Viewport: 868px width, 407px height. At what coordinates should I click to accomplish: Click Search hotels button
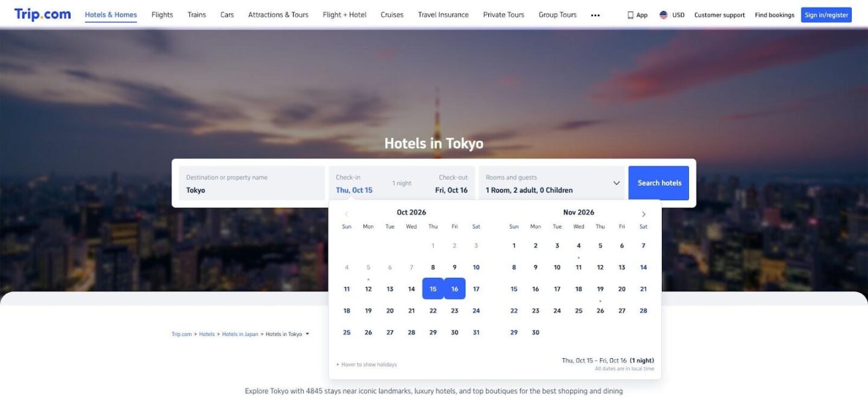[659, 183]
